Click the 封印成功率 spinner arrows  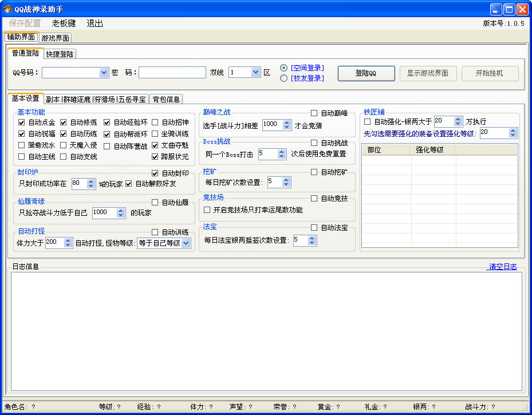[x=91, y=184]
